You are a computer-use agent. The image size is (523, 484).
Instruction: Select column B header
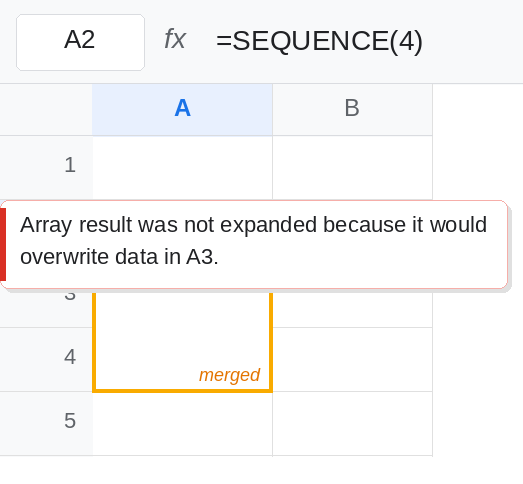click(x=352, y=110)
